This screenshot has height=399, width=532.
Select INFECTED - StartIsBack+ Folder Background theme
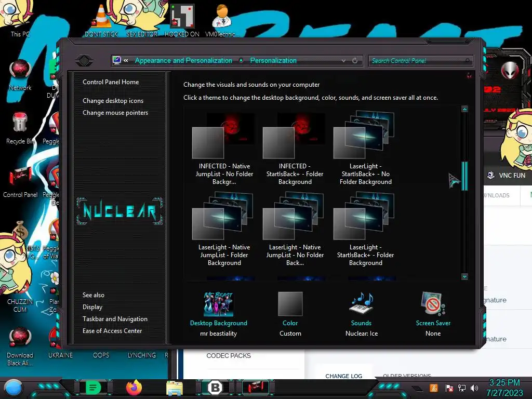(295, 149)
